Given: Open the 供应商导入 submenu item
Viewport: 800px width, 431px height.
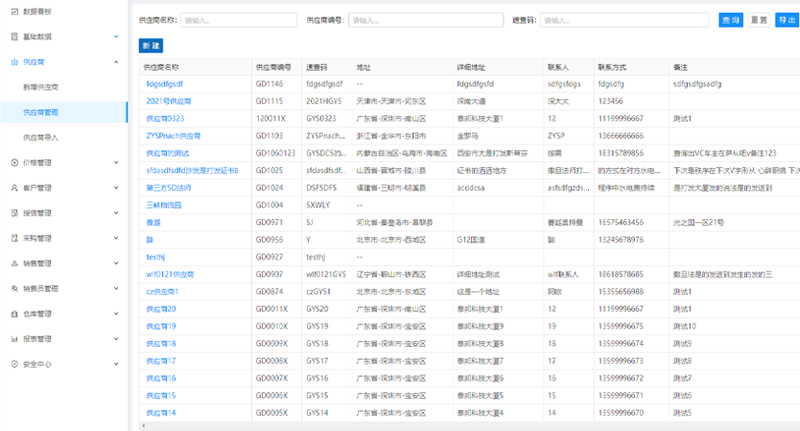Looking at the screenshot, I should (41, 137).
